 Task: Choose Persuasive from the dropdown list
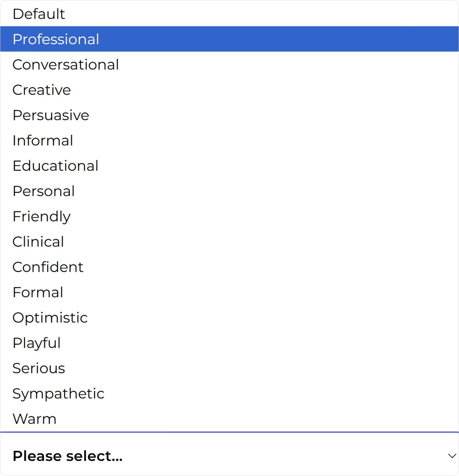pos(51,115)
